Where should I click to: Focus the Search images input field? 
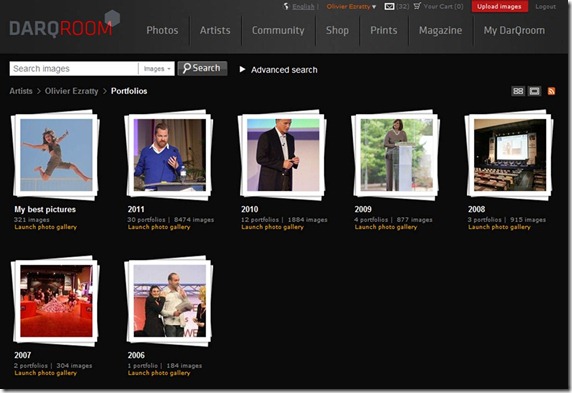(74, 69)
